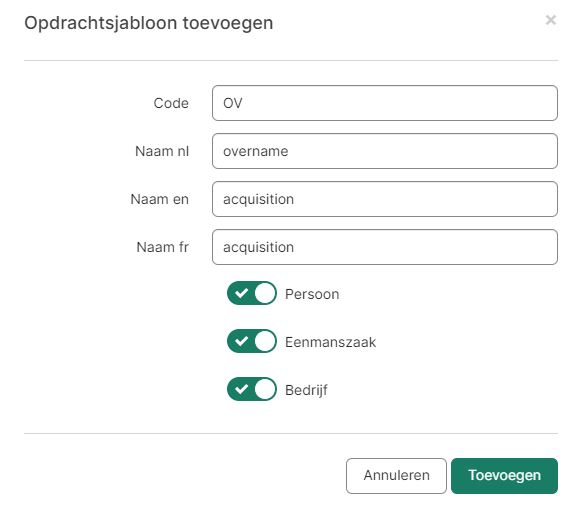The width and height of the screenshot is (581, 505).
Task: Click the Bedrijf label text
Action: pyautogui.click(x=306, y=390)
